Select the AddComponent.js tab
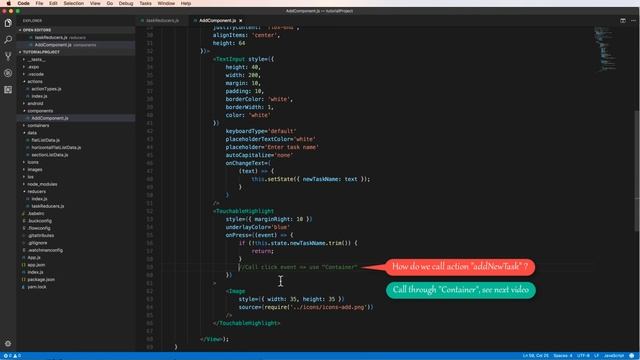The image size is (640, 360). click(x=217, y=20)
